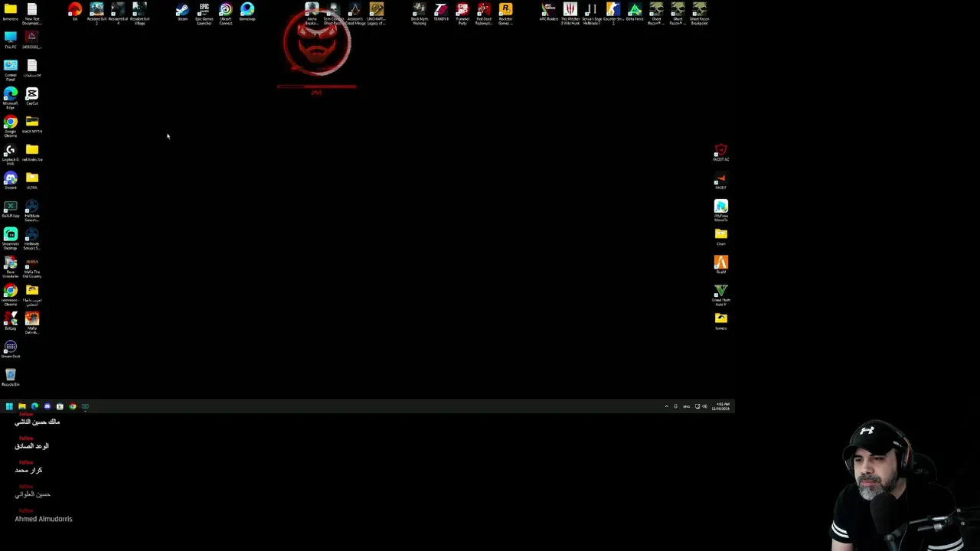Screen dimensions: 980x551
Task: Open the EA app desktop shortcut
Action: coord(75,11)
